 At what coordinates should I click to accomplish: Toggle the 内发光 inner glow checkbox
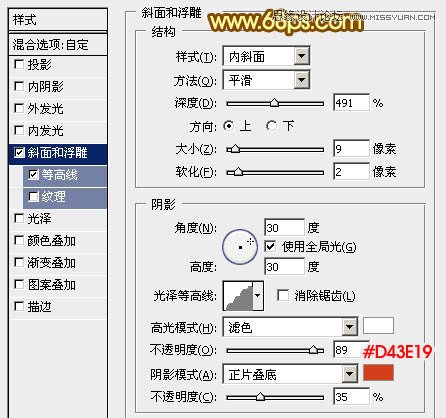coord(19,130)
